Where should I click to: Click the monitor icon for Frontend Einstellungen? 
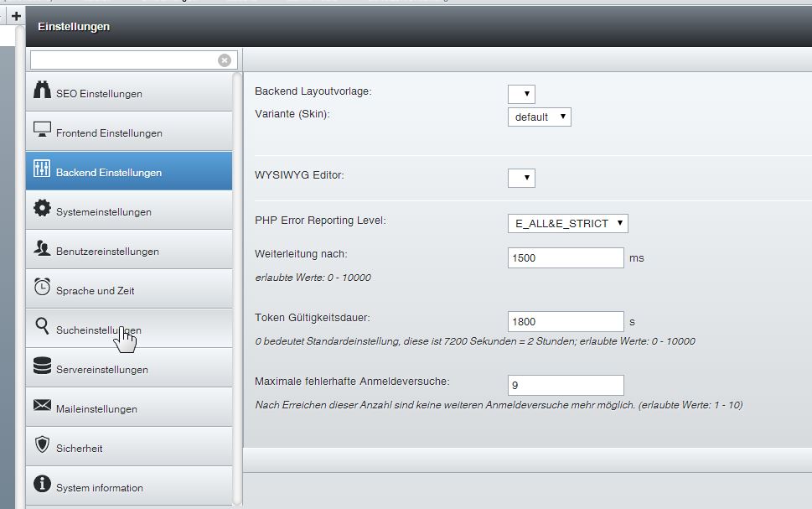click(x=42, y=129)
